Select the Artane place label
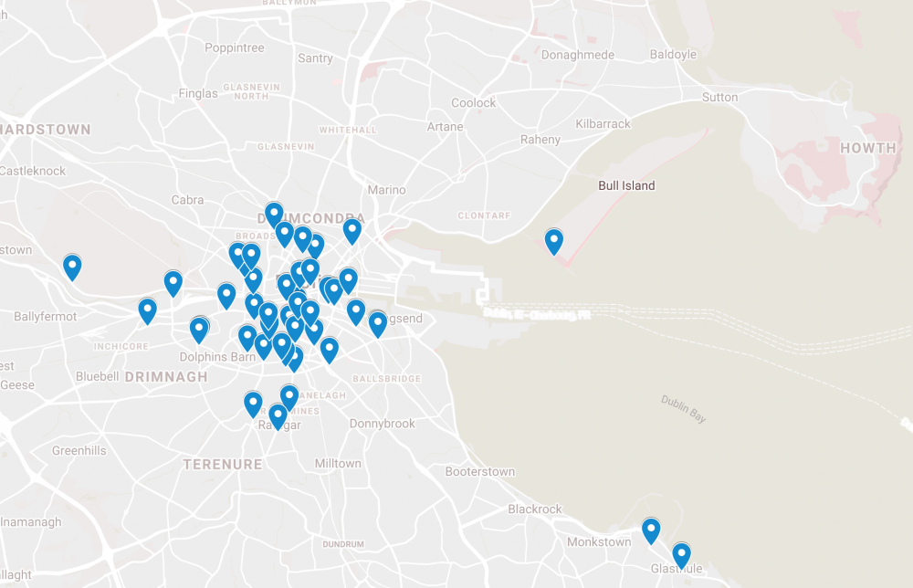This screenshot has height=588, width=913. [x=445, y=127]
